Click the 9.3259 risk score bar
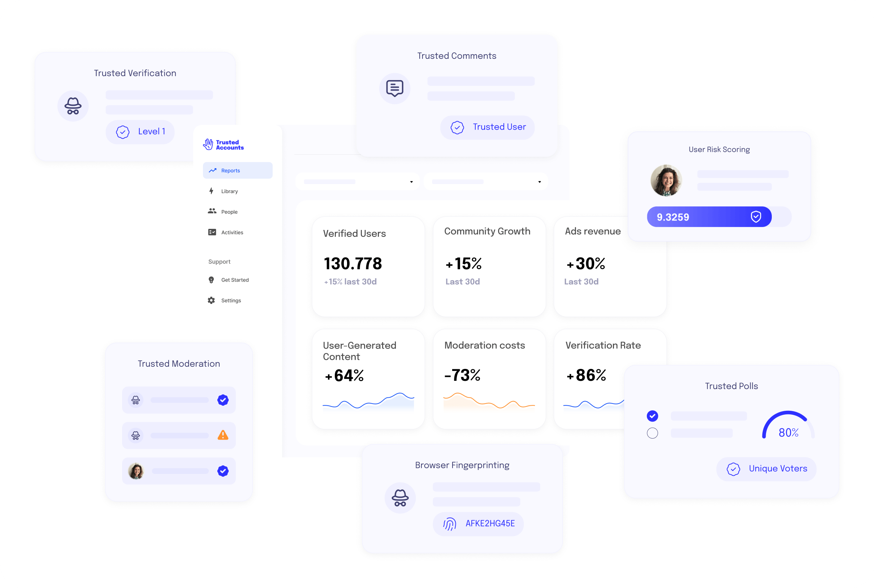The width and height of the screenshot is (874, 588). point(709,217)
